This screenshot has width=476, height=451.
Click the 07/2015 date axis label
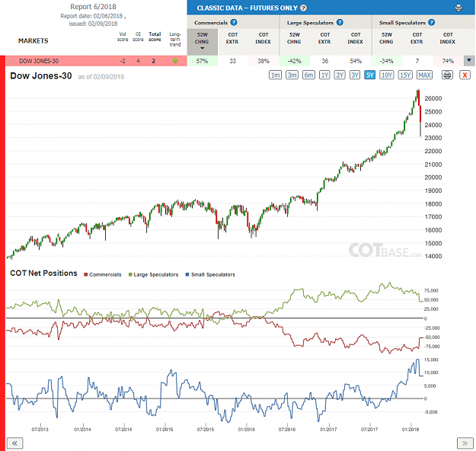coord(206,430)
